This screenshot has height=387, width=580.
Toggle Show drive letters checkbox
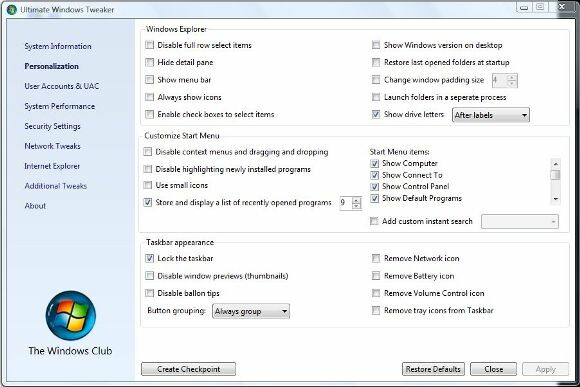376,114
